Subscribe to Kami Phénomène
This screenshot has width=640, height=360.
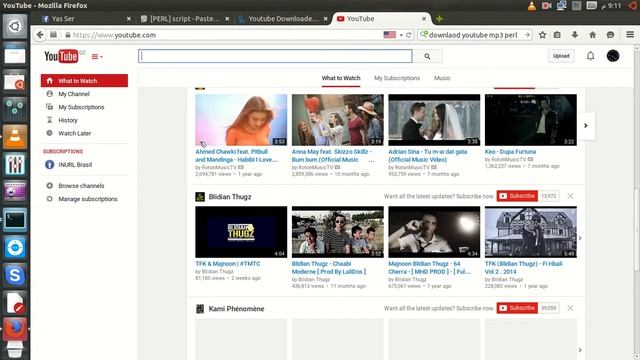click(517, 308)
